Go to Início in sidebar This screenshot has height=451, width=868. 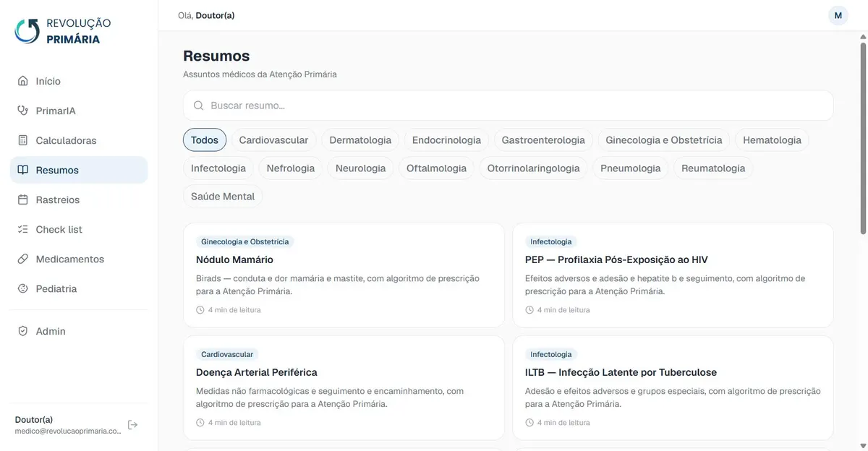(79, 81)
